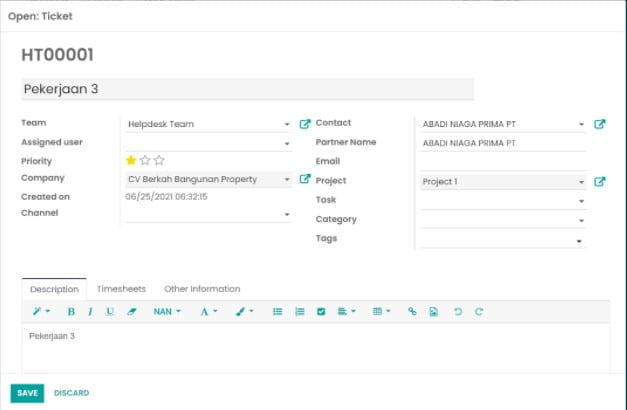Open the NAN font size dropdown

(167, 312)
